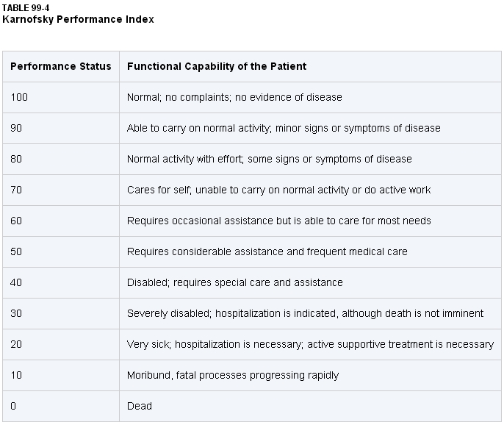Select the "Functional Capability of the Patient" header
The height and width of the screenshot is (425, 504).
[217, 66]
